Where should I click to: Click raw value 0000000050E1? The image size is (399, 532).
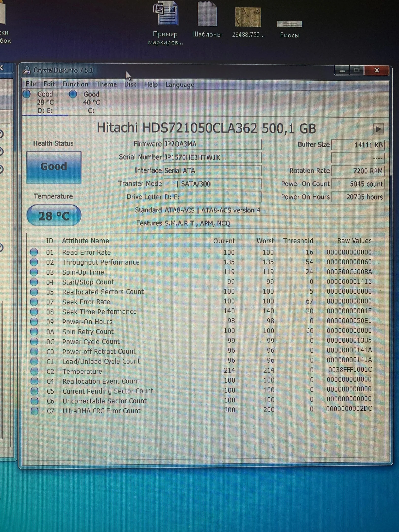click(349, 321)
